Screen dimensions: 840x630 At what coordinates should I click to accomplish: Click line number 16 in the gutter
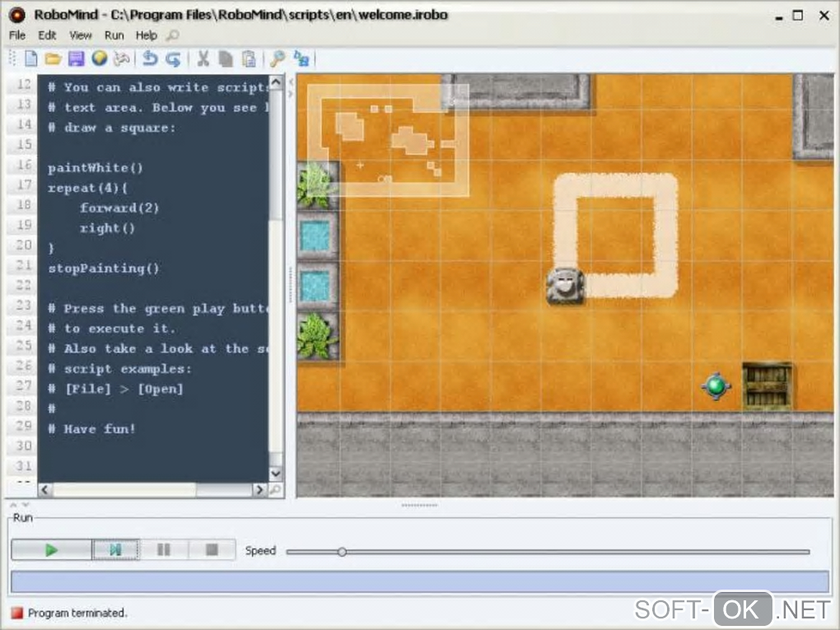[x=24, y=165]
